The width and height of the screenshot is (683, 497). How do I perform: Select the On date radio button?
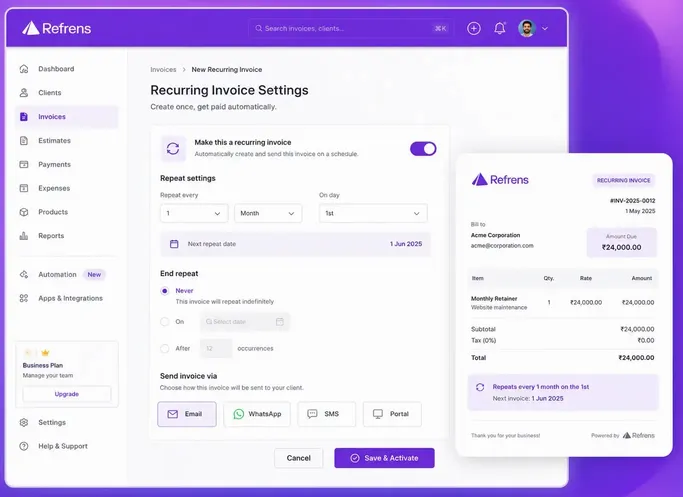click(165, 322)
